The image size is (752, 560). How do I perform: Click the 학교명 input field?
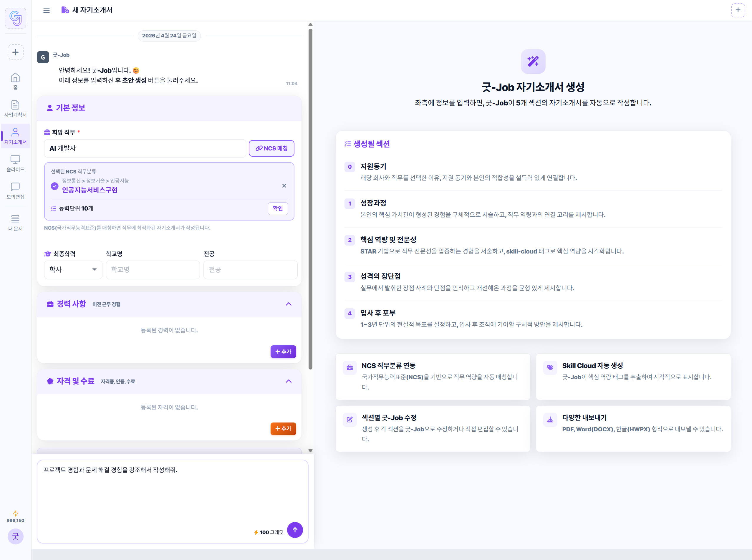coord(153,269)
